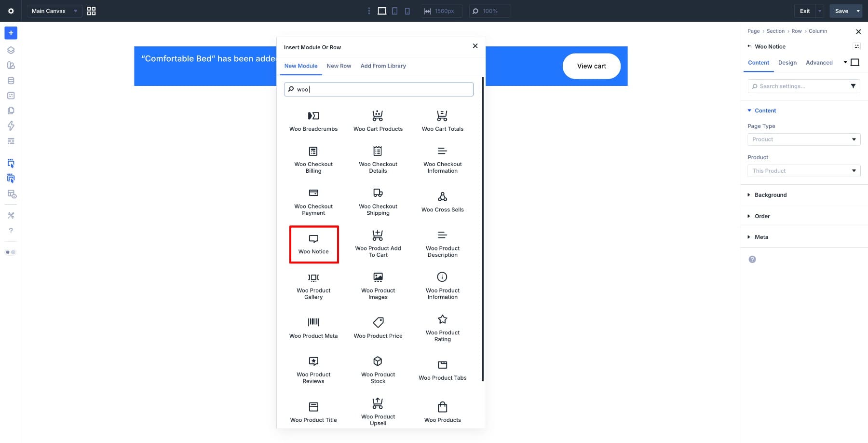The image size is (868, 443).
Task: Insert the Woo Product Description module
Action: [443, 244]
